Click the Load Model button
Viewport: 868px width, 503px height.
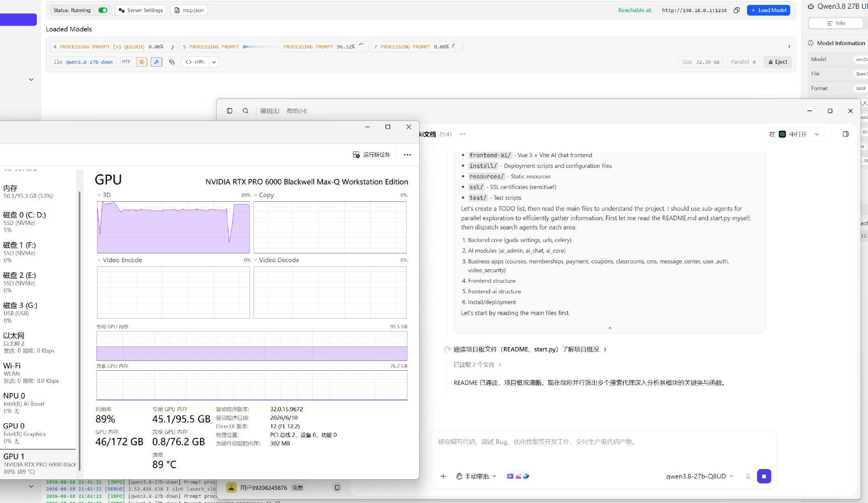tap(768, 10)
